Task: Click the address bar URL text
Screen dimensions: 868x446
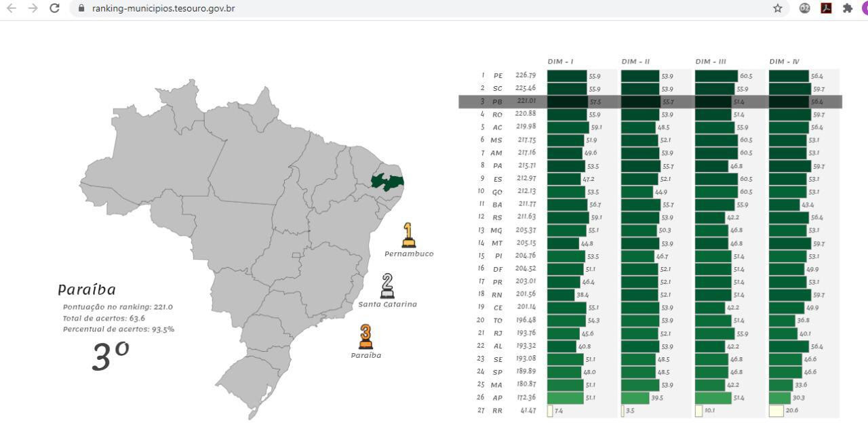Action: tap(163, 8)
